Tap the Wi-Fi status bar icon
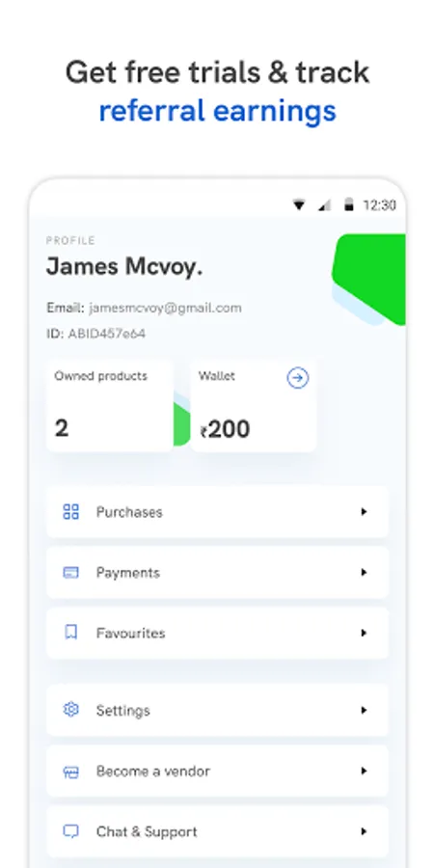Viewport: 434px width, 868px height. pyautogui.click(x=299, y=205)
